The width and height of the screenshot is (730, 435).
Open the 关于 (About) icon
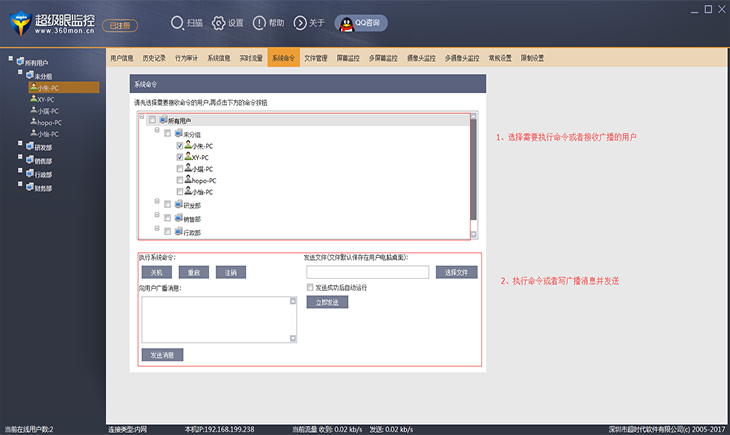tap(301, 23)
